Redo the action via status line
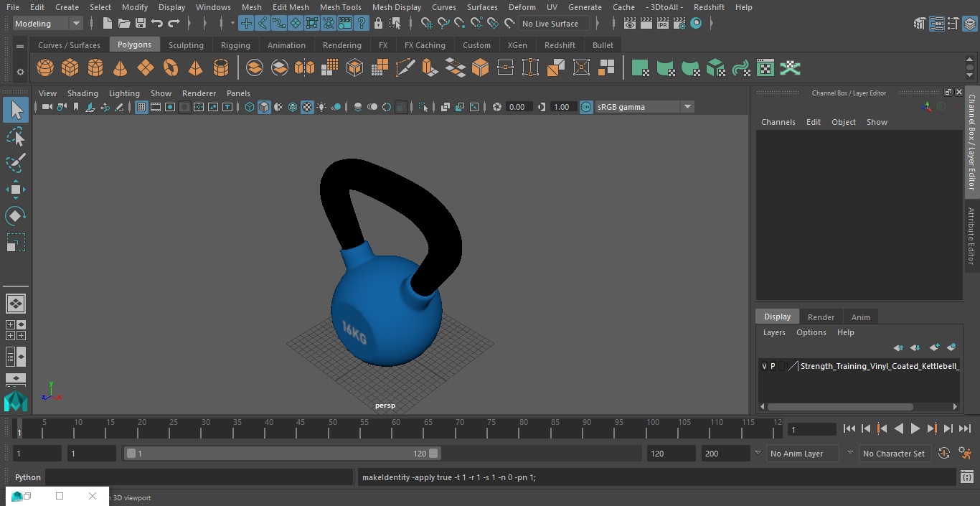This screenshot has height=506, width=980. coord(174,24)
